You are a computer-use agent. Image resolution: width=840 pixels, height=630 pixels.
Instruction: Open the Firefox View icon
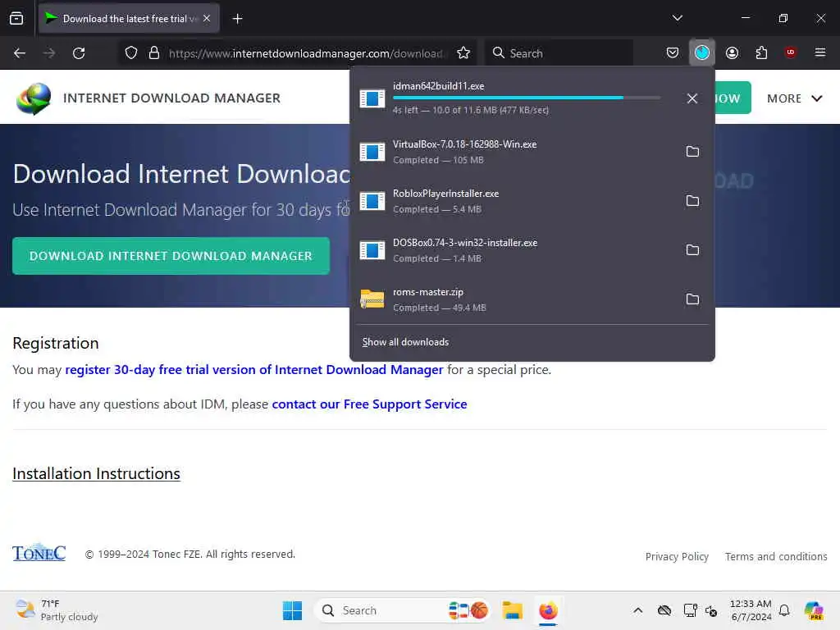pyautogui.click(x=16, y=18)
